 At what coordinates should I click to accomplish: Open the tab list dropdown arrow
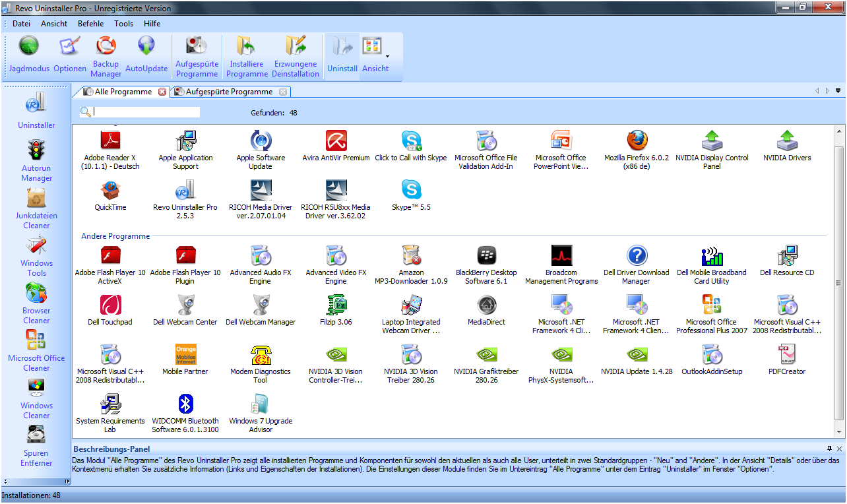pyautogui.click(x=838, y=91)
